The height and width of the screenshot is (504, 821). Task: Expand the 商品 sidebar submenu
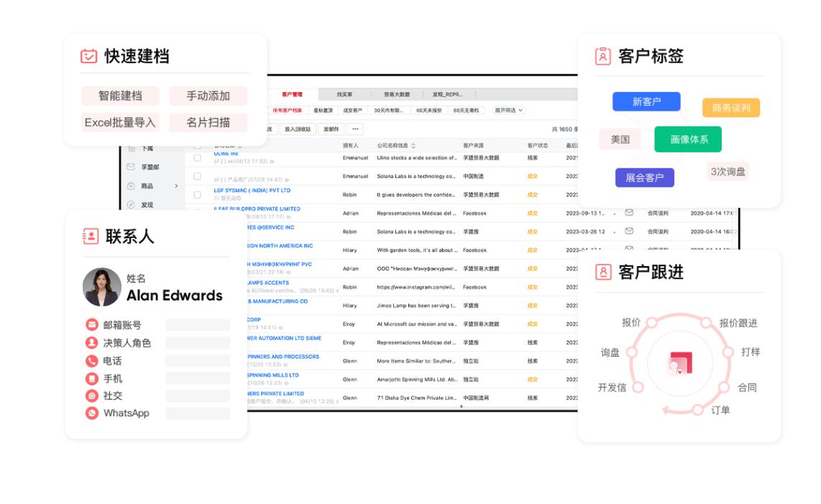click(x=176, y=186)
